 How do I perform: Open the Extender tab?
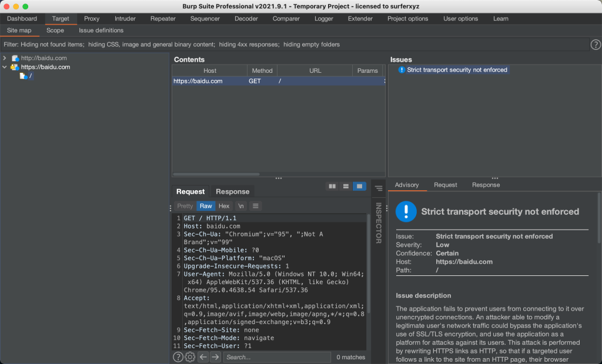pos(360,18)
